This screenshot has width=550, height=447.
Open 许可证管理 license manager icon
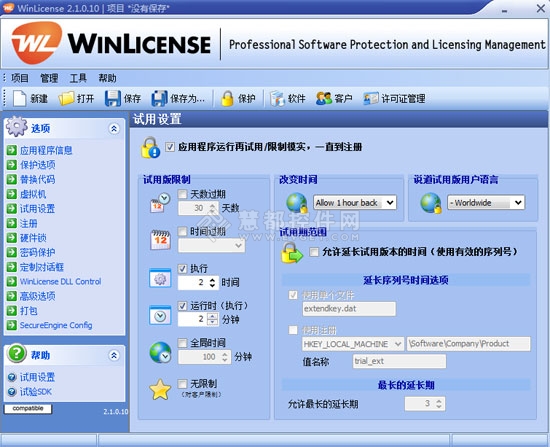pyautogui.click(x=371, y=98)
